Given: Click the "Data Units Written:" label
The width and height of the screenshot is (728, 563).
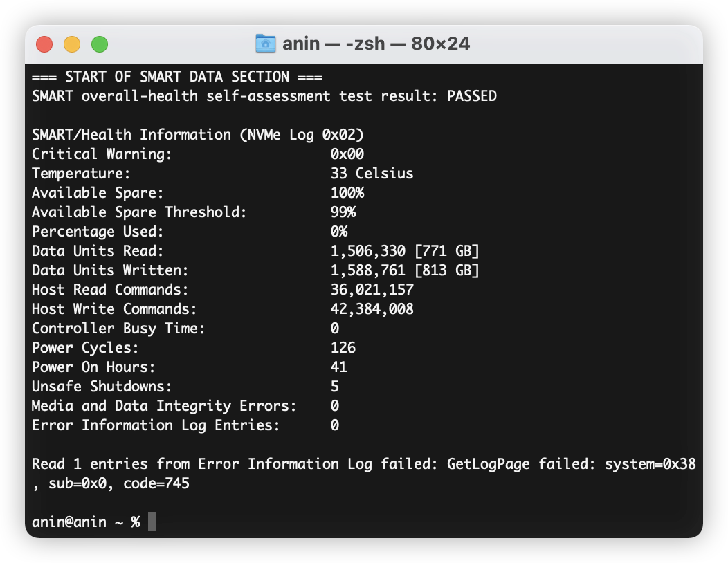Looking at the screenshot, I should click(110, 270).
